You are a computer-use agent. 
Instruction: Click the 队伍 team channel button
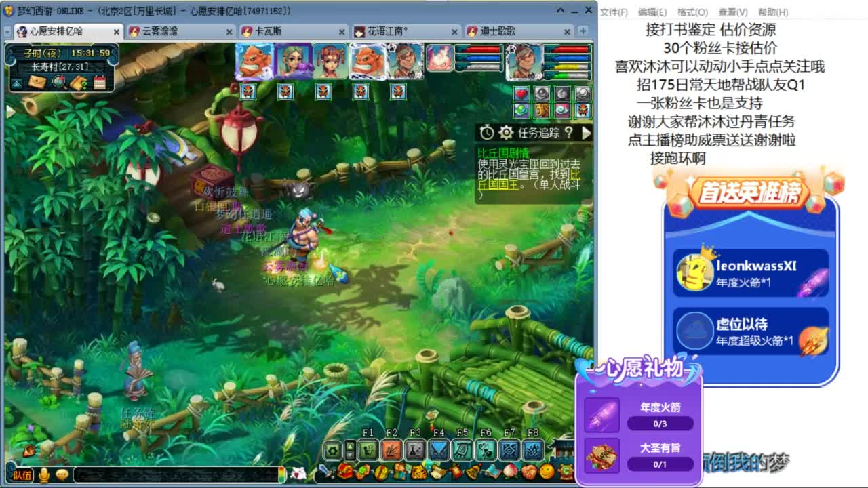22,475
